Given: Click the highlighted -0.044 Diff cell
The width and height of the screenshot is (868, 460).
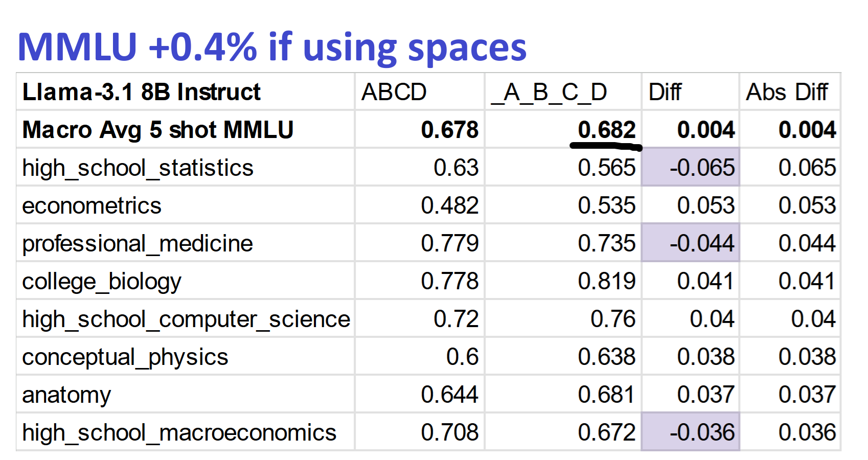Looking at the screenshot, I should click(702, 243).
